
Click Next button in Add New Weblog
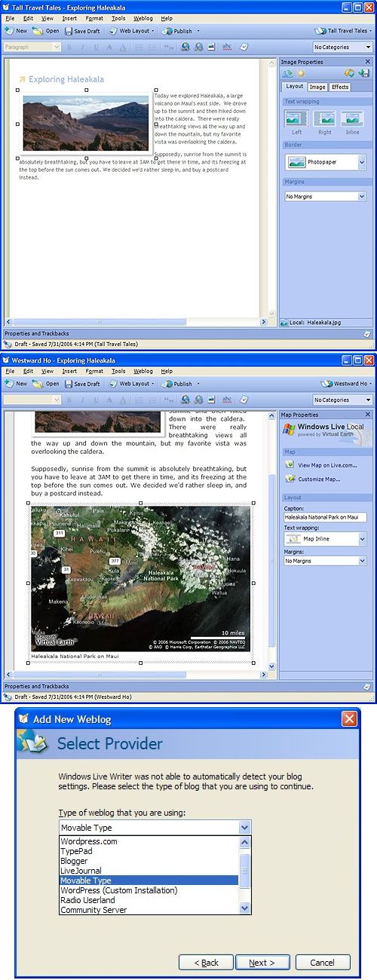262,963
